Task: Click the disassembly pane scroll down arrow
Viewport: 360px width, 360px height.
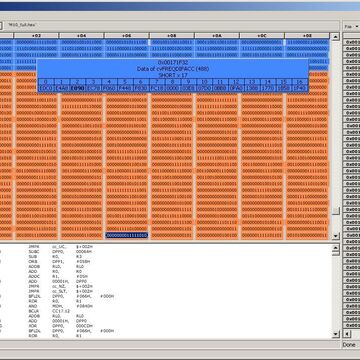Action: 336,334
